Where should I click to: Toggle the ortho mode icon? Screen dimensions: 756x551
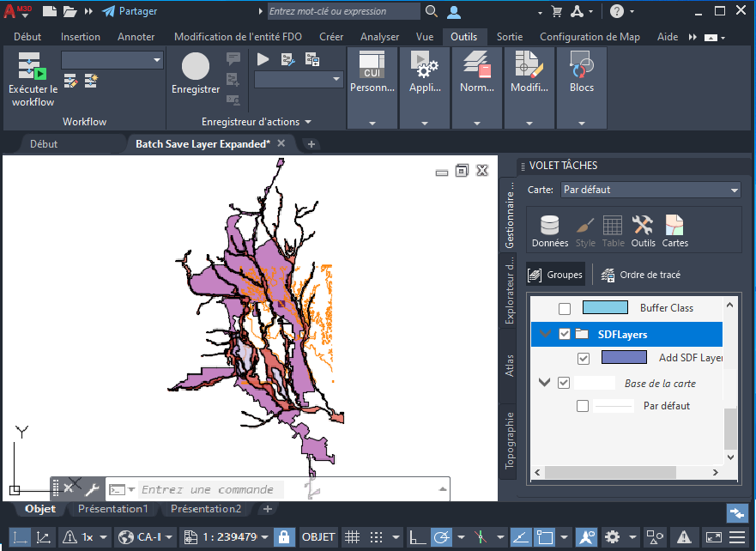point(417,536)
